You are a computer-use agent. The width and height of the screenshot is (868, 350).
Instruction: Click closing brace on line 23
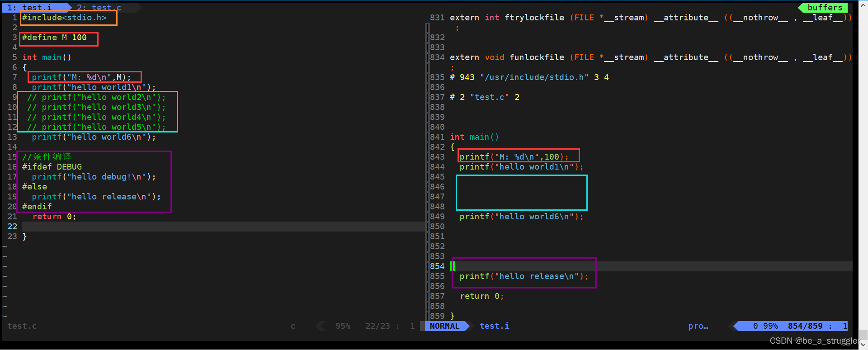coord(24,236)
